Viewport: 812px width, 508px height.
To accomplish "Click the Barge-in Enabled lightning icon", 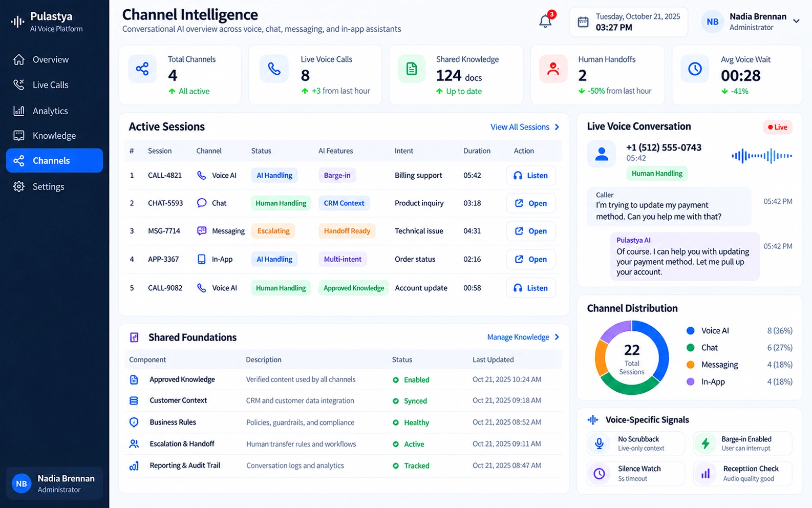I will click(706, 443).
